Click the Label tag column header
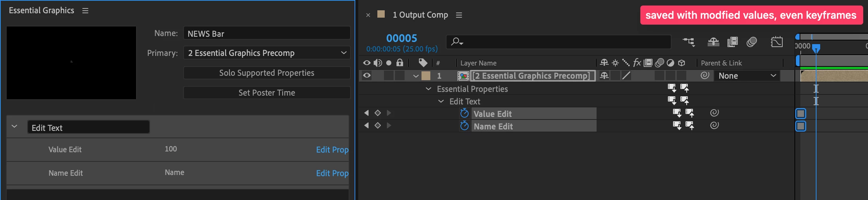Screen dimensions: 868x200 [423, 63]
